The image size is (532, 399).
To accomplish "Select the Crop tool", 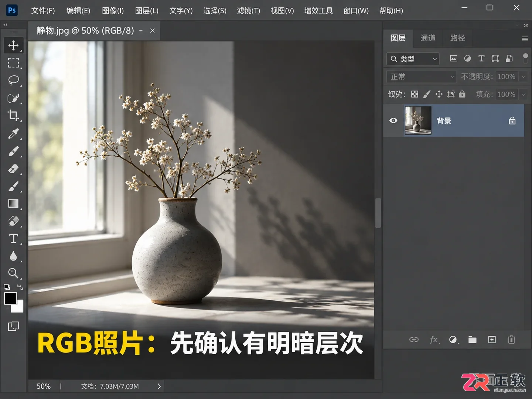I will pos(14,115).
